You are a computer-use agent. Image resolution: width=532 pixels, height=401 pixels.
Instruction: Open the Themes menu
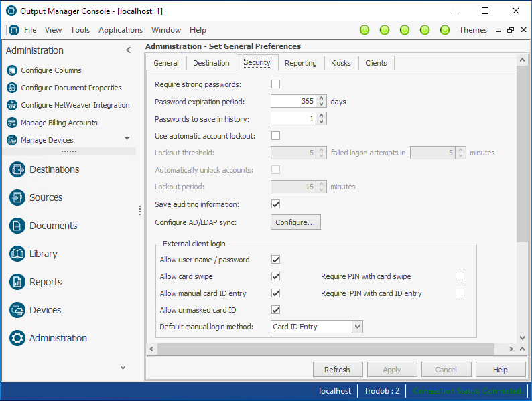tap(473, 30)
